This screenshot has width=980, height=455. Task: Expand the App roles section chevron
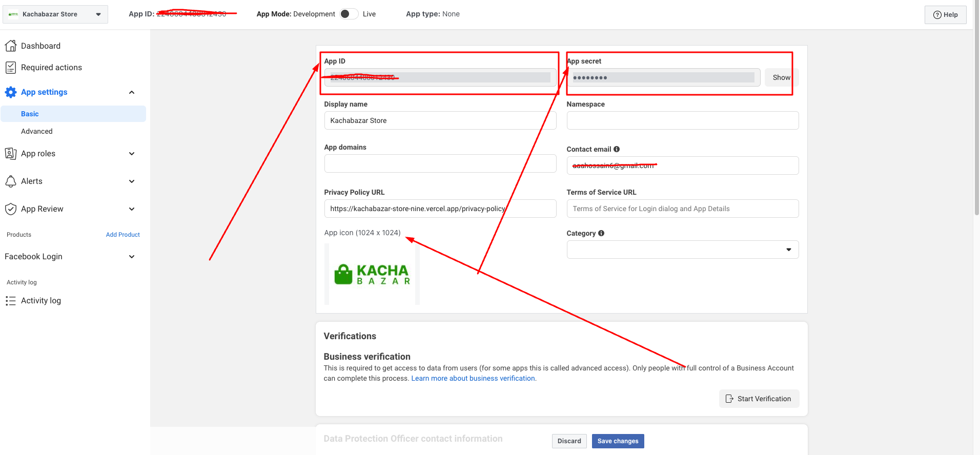132,154
